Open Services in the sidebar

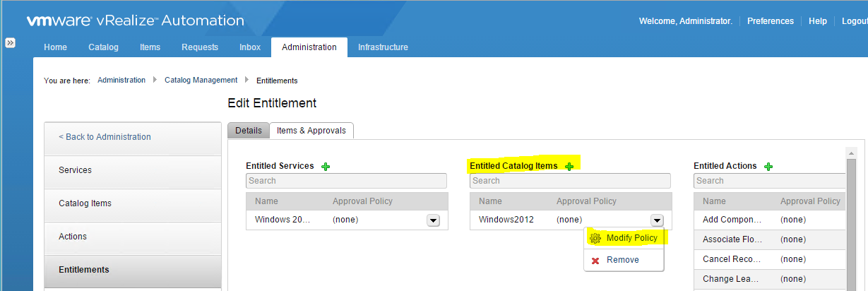(x=133, y=170)
